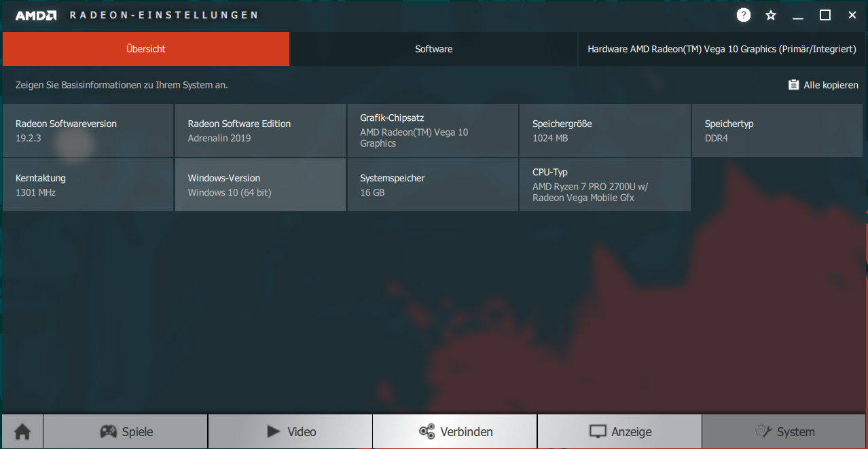868x449 pixels.
Task: Switch to the Übersicht tab
Action: click(x=146, y=49)
